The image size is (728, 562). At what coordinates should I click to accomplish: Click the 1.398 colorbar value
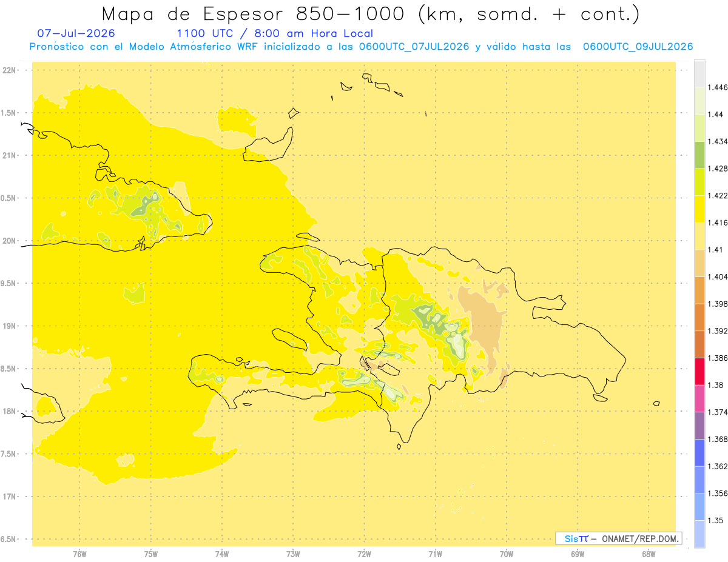click(718, 304)
